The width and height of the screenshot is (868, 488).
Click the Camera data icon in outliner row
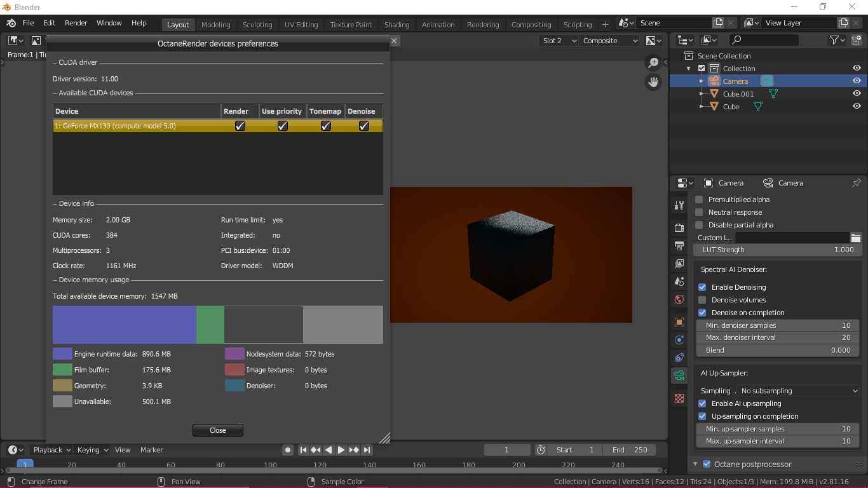(767, 81)
